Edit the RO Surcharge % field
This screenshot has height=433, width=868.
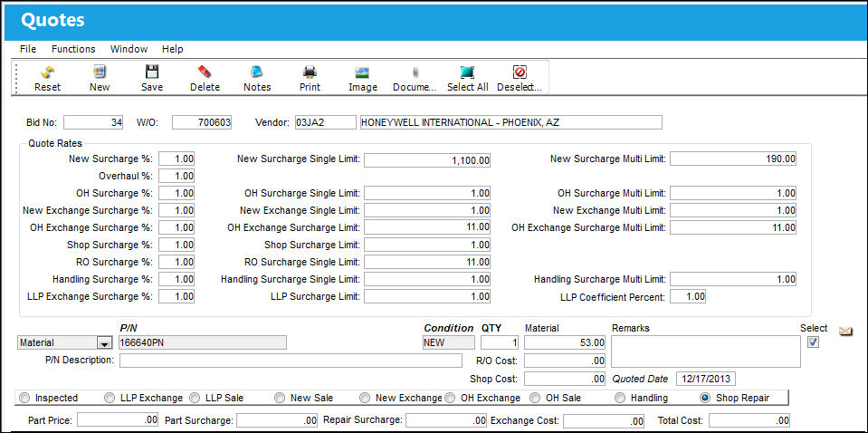tap(176, 262)
